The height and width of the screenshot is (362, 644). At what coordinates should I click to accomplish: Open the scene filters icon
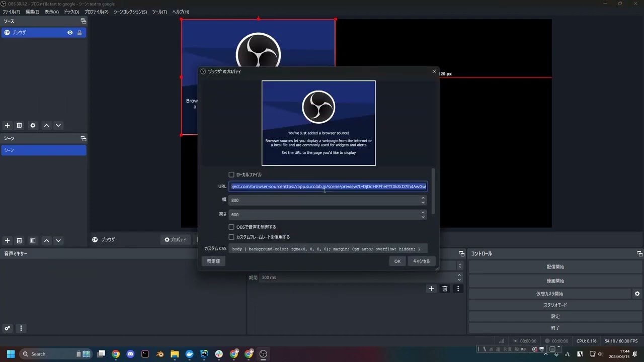pos(33,241)
